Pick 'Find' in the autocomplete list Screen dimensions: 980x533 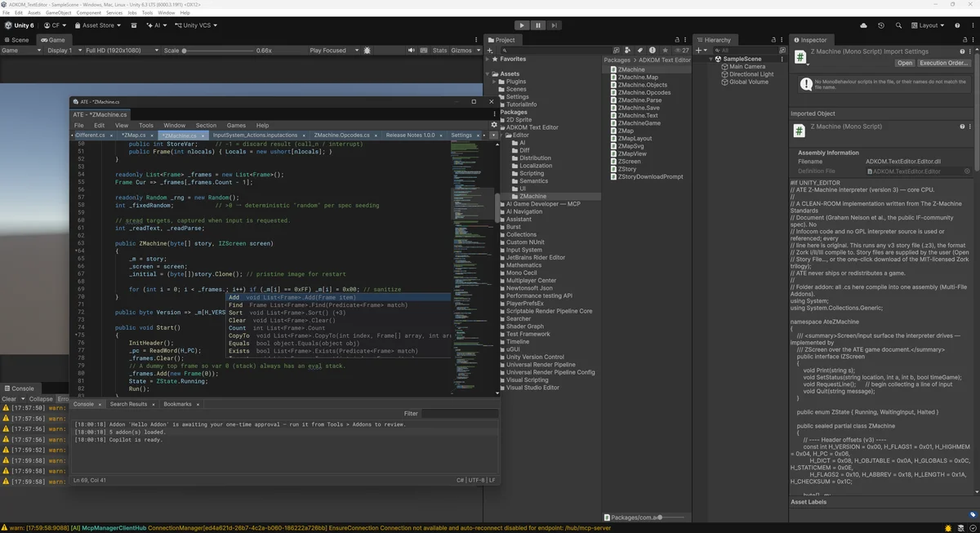point(338,305)
